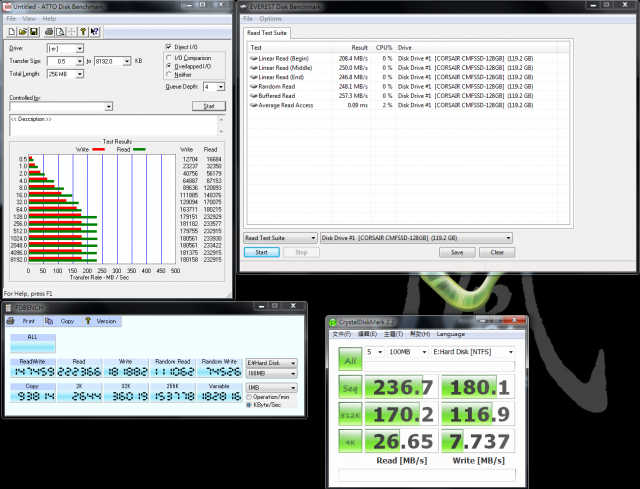Click the CrystalDiskMark title bar icon
The height and width of the screenshot is (489, 640).
pyautogui.click(x=333, y=322)
